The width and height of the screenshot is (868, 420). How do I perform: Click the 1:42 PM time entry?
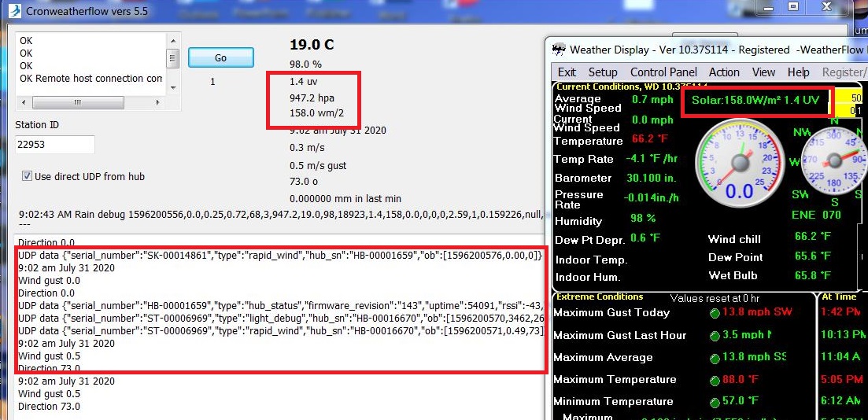(x=841, y=313)
